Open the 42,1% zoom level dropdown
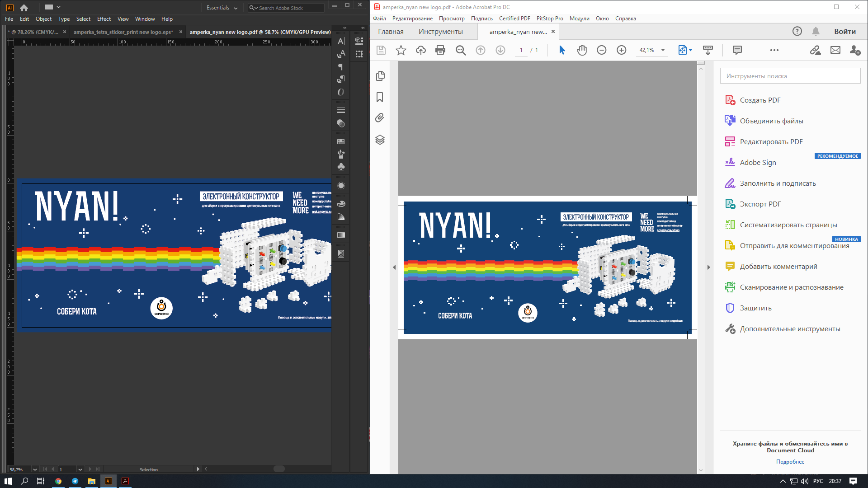This screenshot has height=488, width=868. (x=663, y=50)
